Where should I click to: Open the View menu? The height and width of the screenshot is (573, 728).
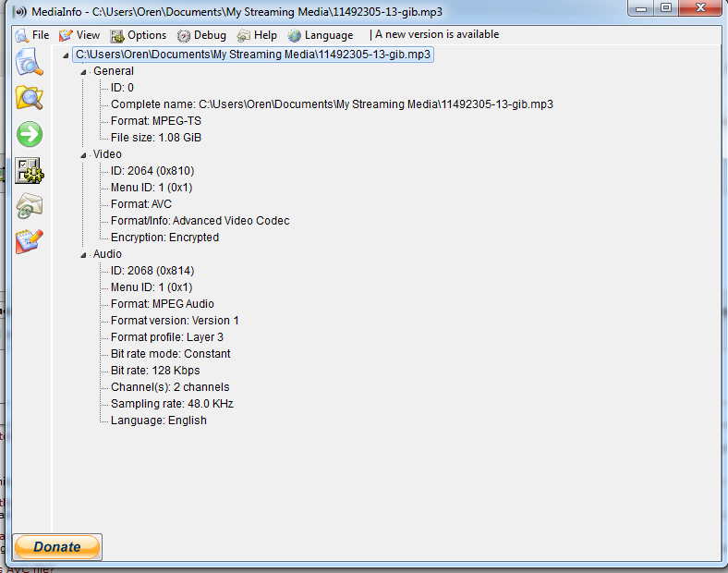79,35
